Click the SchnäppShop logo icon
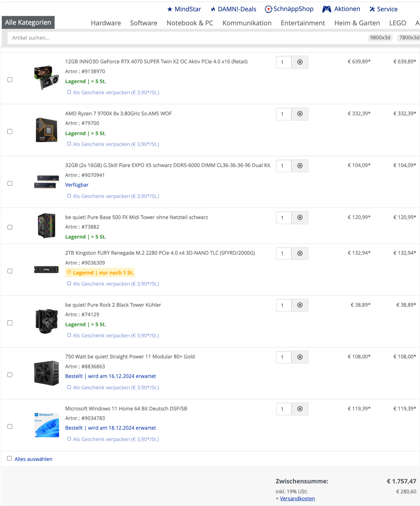Viewport: 420px width, 506px height. coord(268,9)
